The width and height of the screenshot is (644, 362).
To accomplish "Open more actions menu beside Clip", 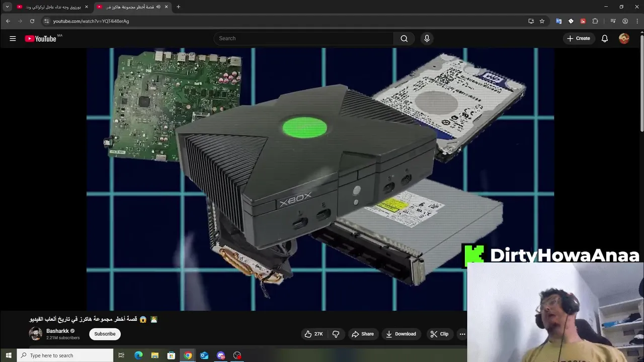I will click(462, 334).
